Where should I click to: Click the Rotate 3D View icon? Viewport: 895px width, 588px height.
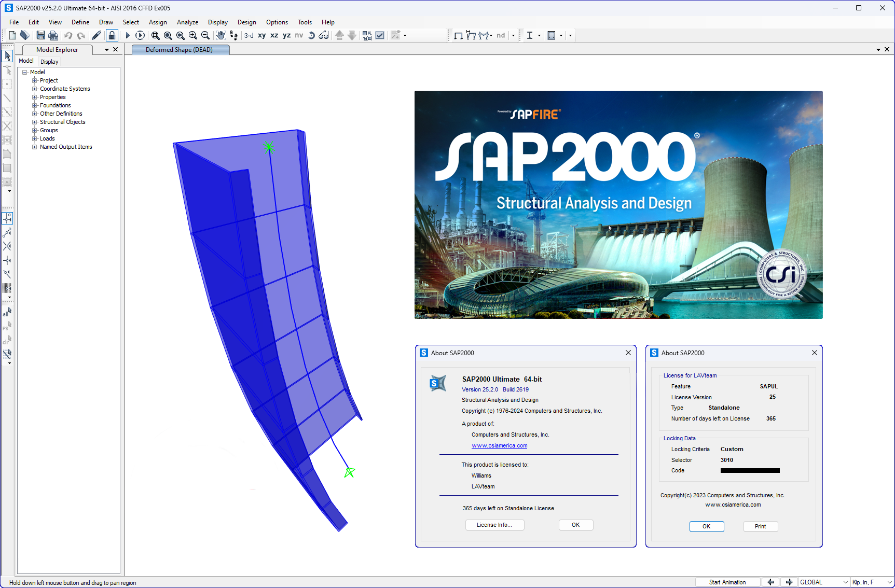coord(311,35)
